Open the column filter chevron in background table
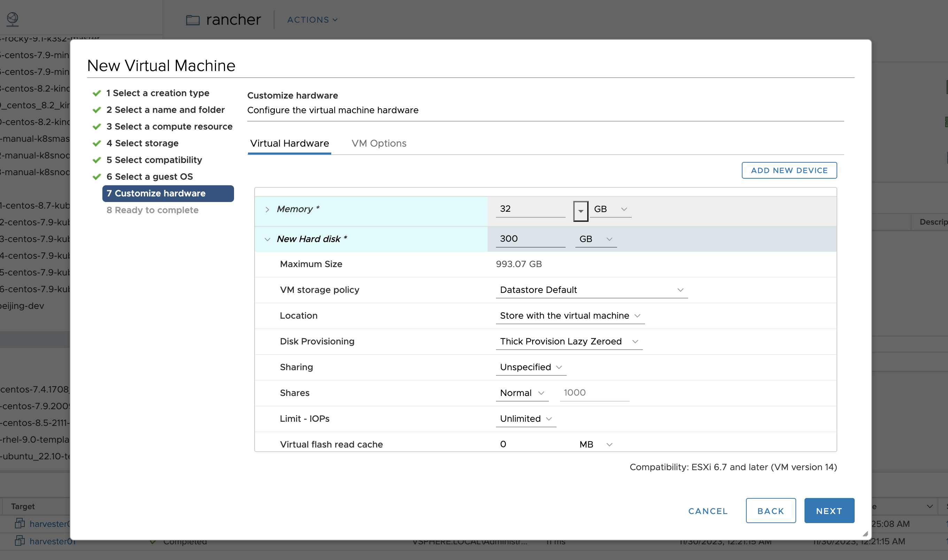This screenshot has width=948, height=560. [930, 506]
